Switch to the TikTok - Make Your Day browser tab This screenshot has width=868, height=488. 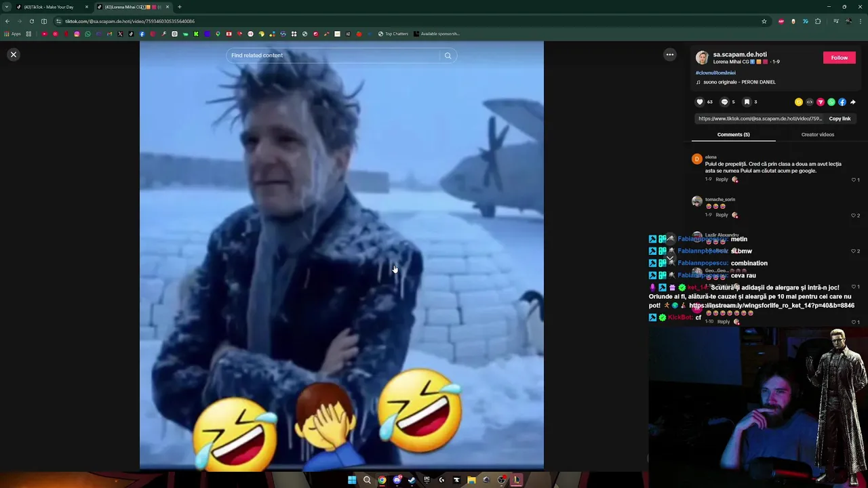pos(49,7)
